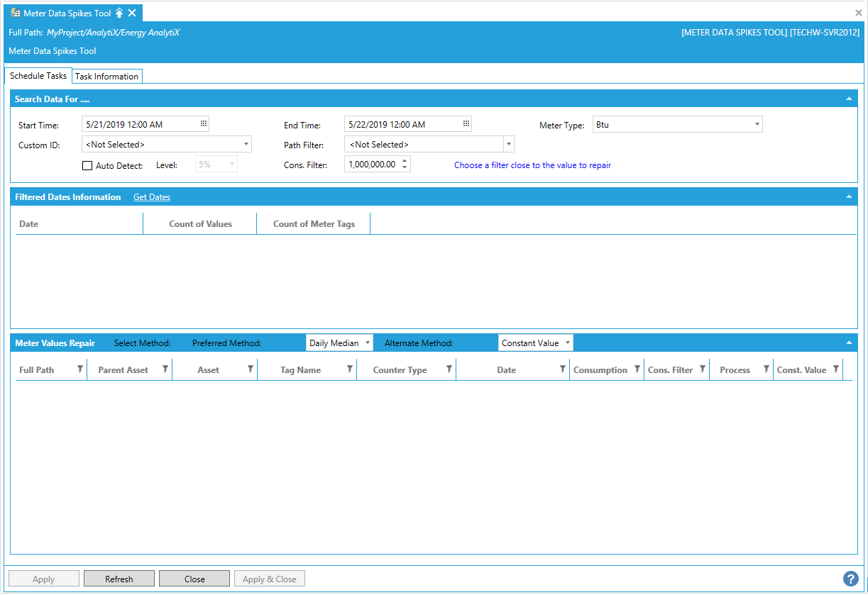Open the End Time calendar picker icon

coord(466,124)
